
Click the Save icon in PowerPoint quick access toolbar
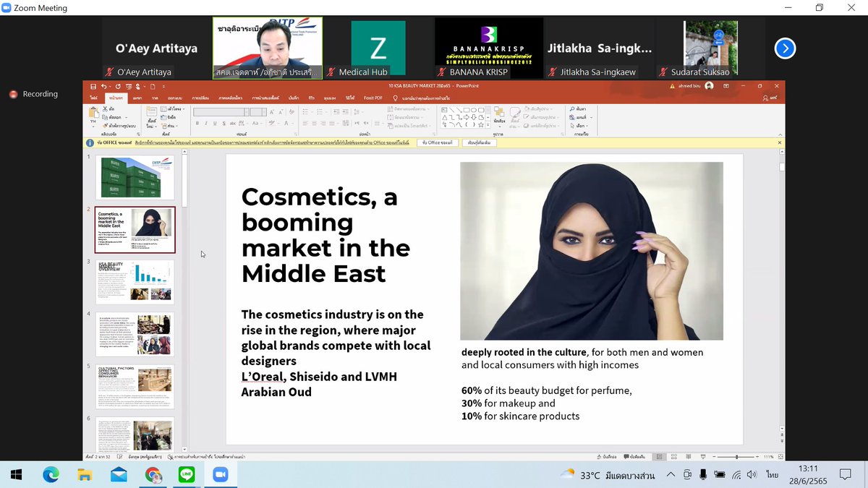tap(93, 86)
